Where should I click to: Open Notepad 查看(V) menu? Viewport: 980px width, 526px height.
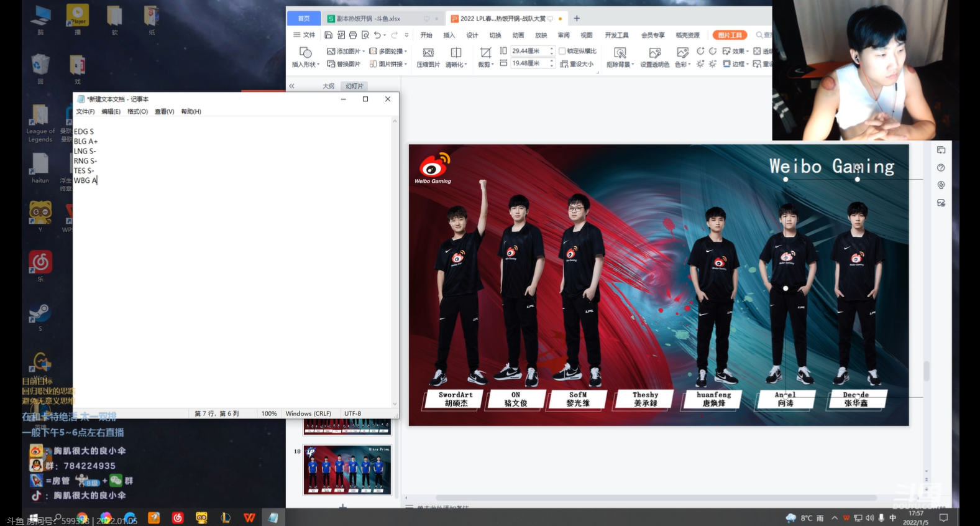164,111
